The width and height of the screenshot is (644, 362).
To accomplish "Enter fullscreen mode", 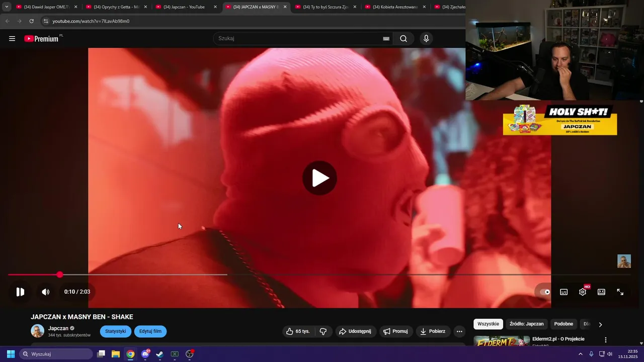I will click(620, 292).
